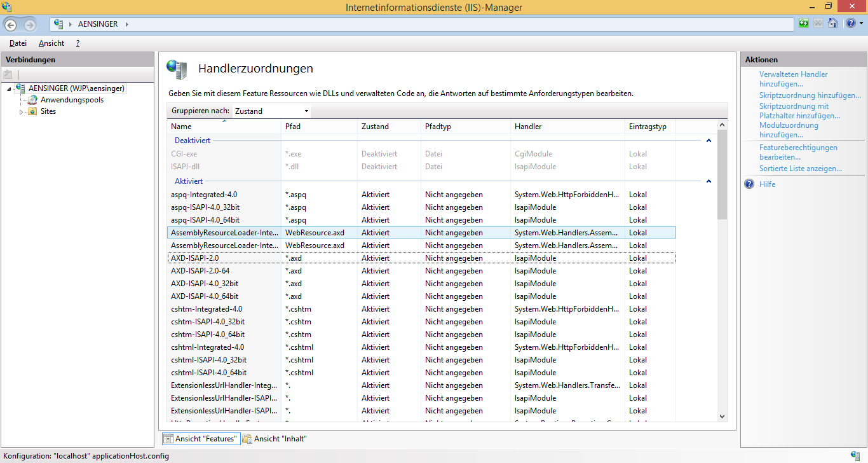Select the cshtm-Integrated-4.0 row
The image size is (868, 463).
[x=421, y=309]
